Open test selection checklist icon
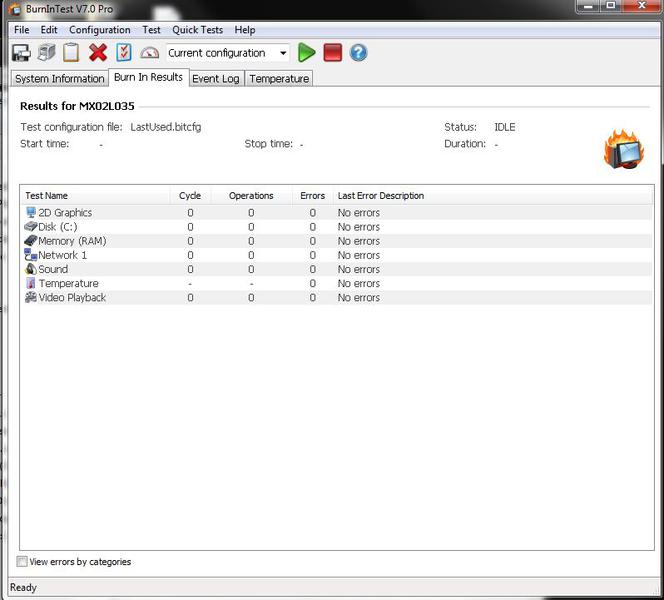This screenshot has width=664, height=600. [124, 53]
